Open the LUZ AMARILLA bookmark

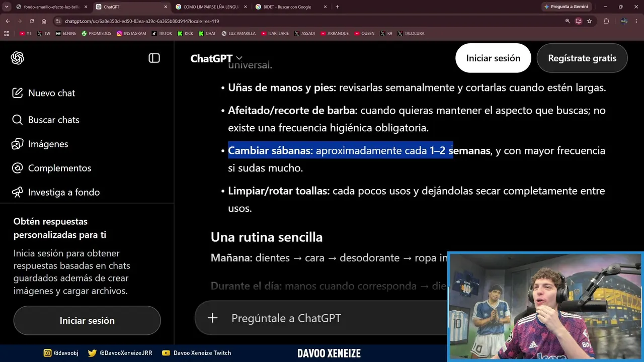[238, 34]
